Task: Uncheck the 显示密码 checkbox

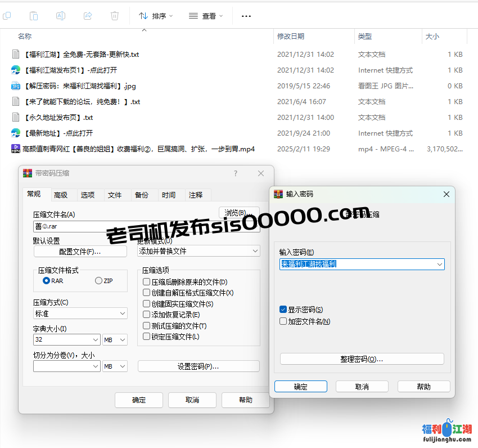Action: pyautogui.click(x=283, y=310)
